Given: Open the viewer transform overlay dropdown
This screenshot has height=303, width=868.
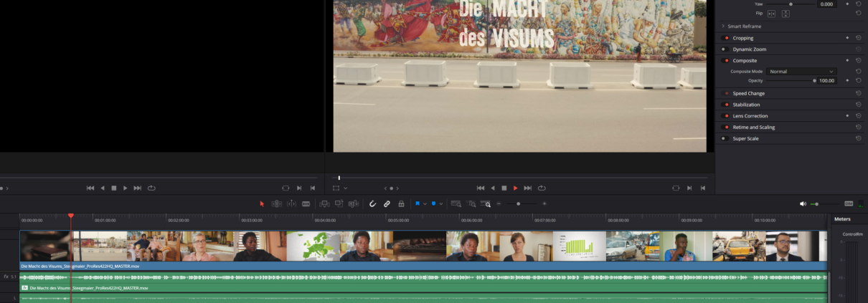Looking at the screenshot, I should click(x=345, y=188).
